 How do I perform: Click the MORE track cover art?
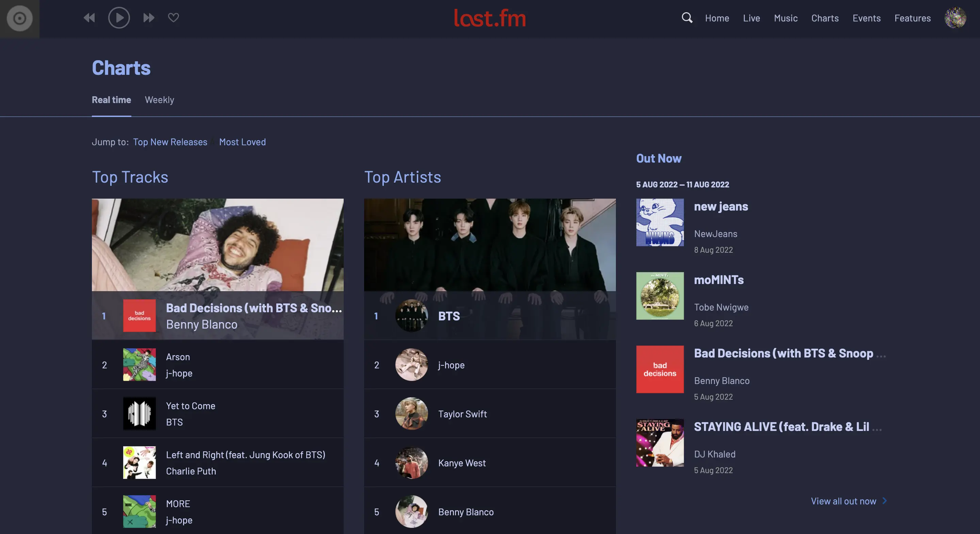click(139, 512)
